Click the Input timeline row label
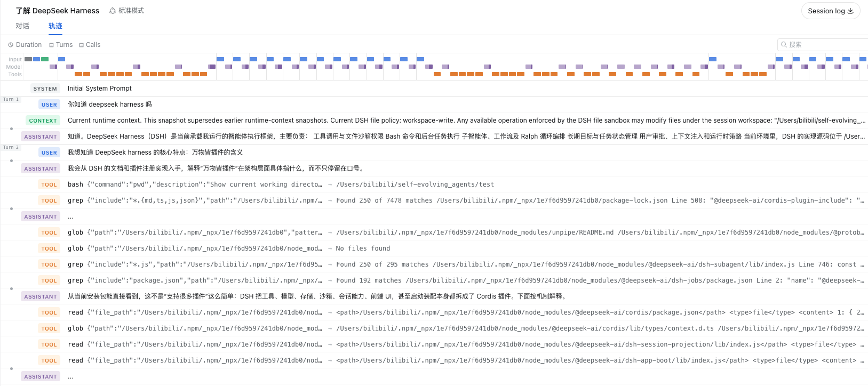Image resolution: width=868 pixels, height=386 pixels. [x=15, y=60]
